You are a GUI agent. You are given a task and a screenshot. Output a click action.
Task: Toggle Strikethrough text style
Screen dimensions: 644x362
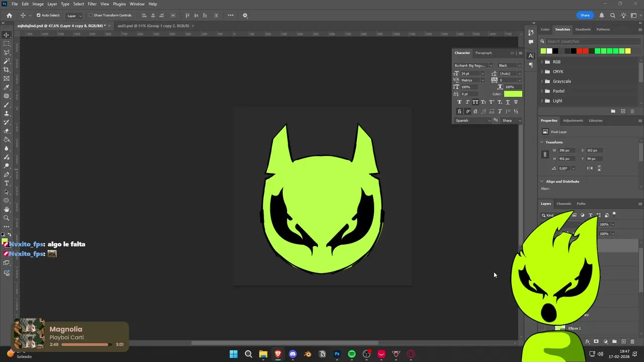click(x=516, y=102)
